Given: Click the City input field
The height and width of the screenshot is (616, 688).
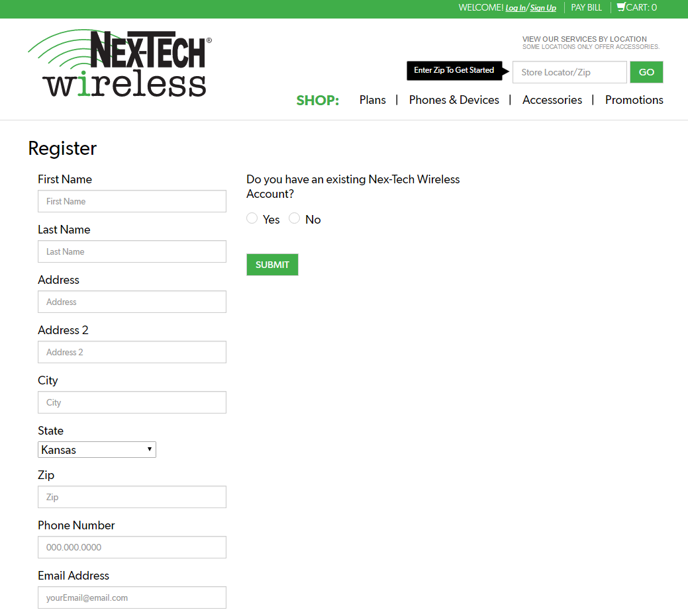Looking at the screenshot, I should 132,402.
